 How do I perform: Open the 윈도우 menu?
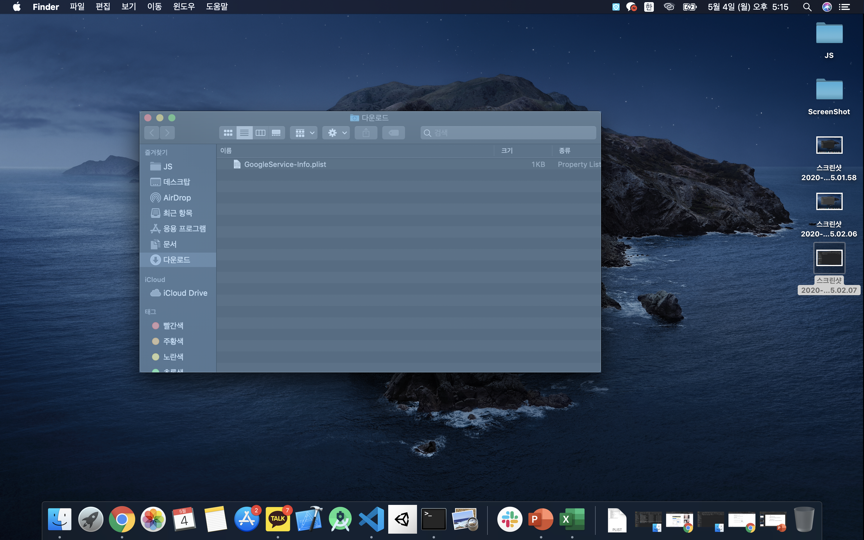coord(184,7)
